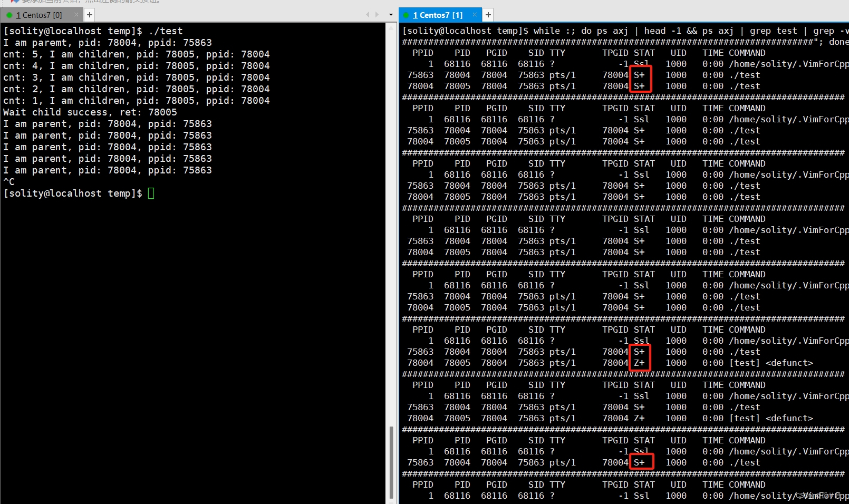Add new tab next to Centos7 [0]
Image resolution: width=849 pixels, height=504 pixels.
click(x=90, y=15)
